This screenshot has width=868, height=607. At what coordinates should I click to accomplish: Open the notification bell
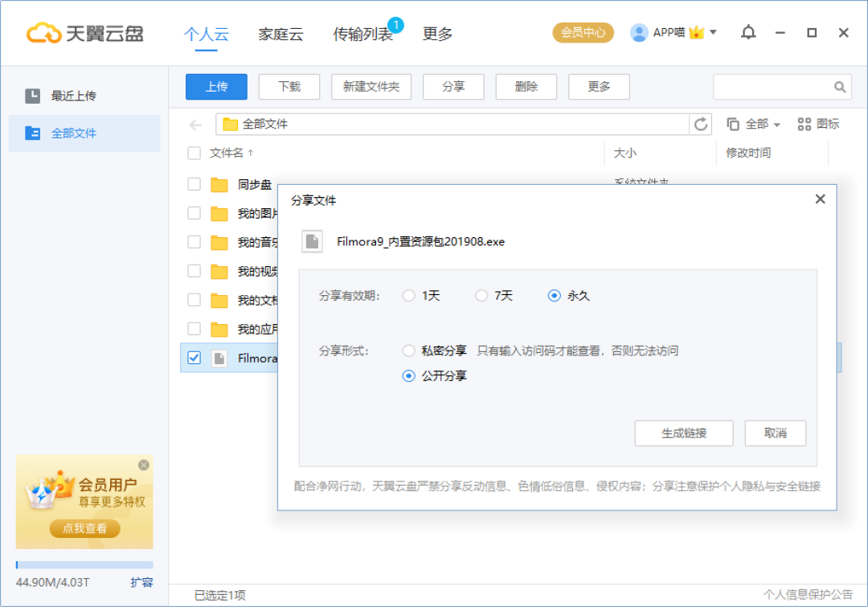748,32
